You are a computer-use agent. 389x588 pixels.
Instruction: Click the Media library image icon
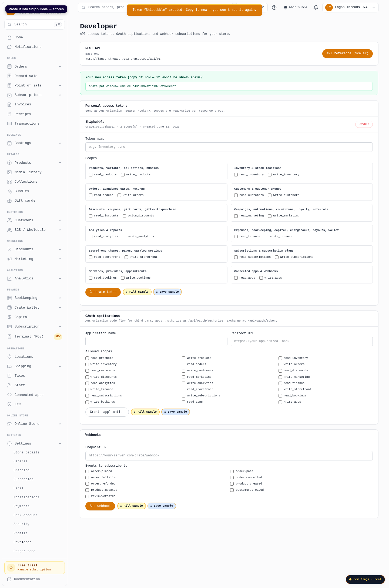point(9,172)
